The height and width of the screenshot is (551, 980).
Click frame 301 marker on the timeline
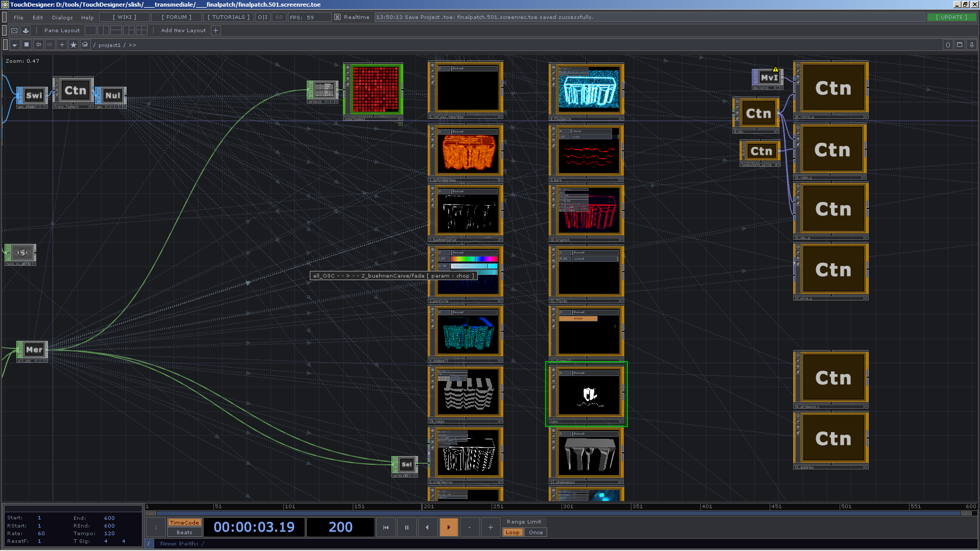568,507
